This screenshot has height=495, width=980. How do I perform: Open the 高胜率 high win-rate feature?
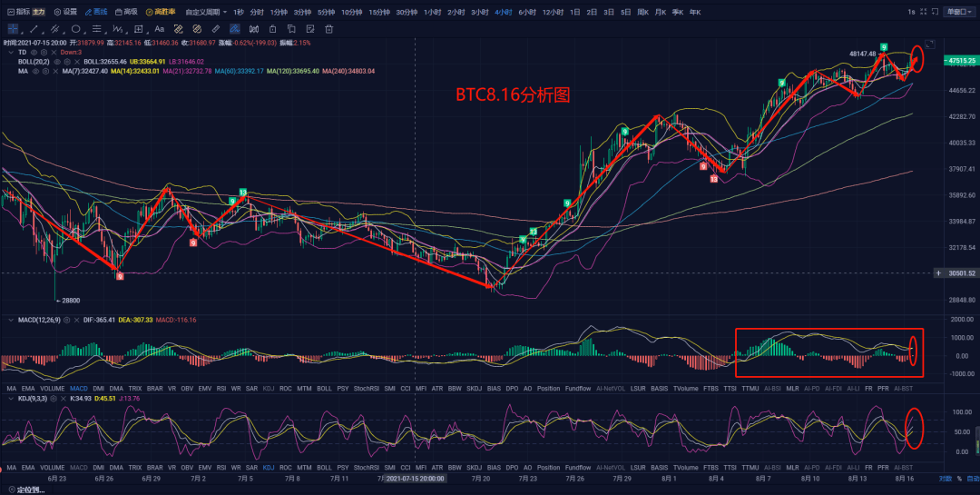pos(161,12)
